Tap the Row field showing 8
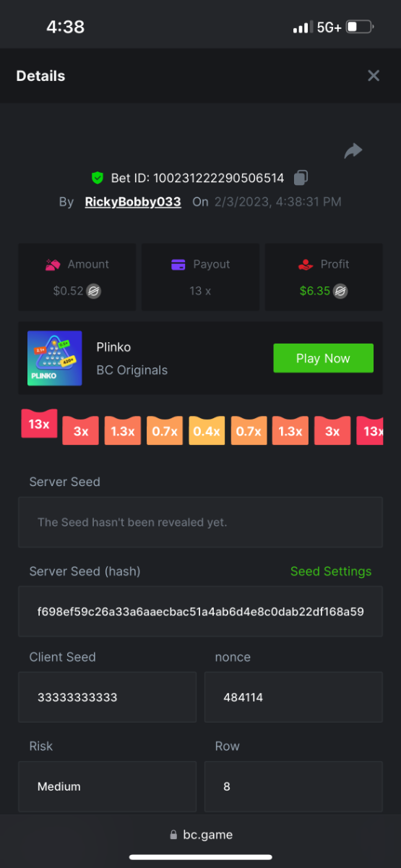Image resolution: width=401 pixels, height=868 pixels. [293, 786]
